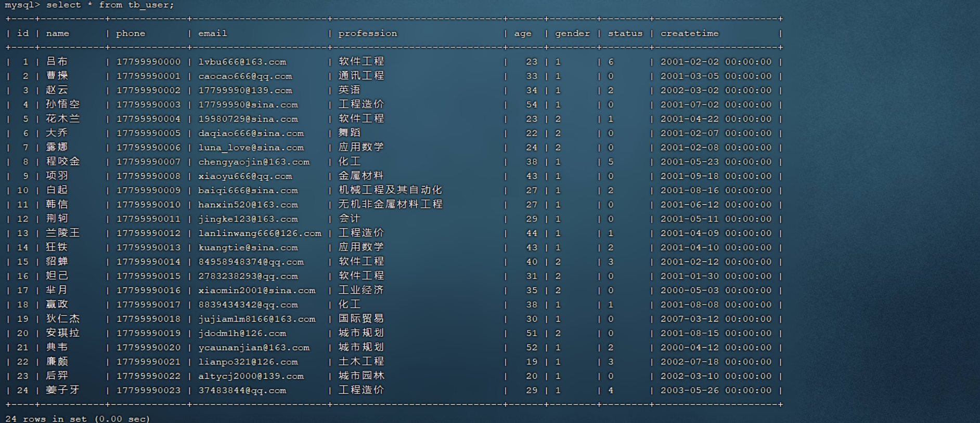Click the profession cell "工业经济"
This screenshot has width=980, height=423.
pos(361,290)
